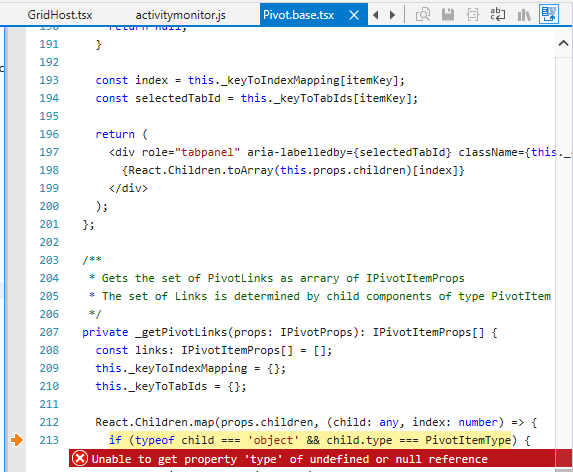The image size is (573, 472).
Task: Show the previous open file tab with left arrow
Action: [376, 15]
